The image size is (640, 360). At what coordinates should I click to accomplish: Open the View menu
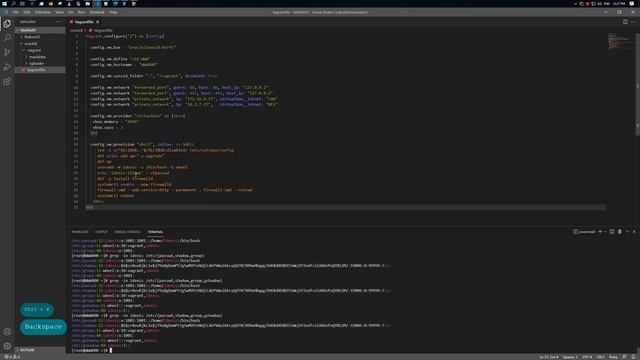pyautogui.click(x=59, y=12)
